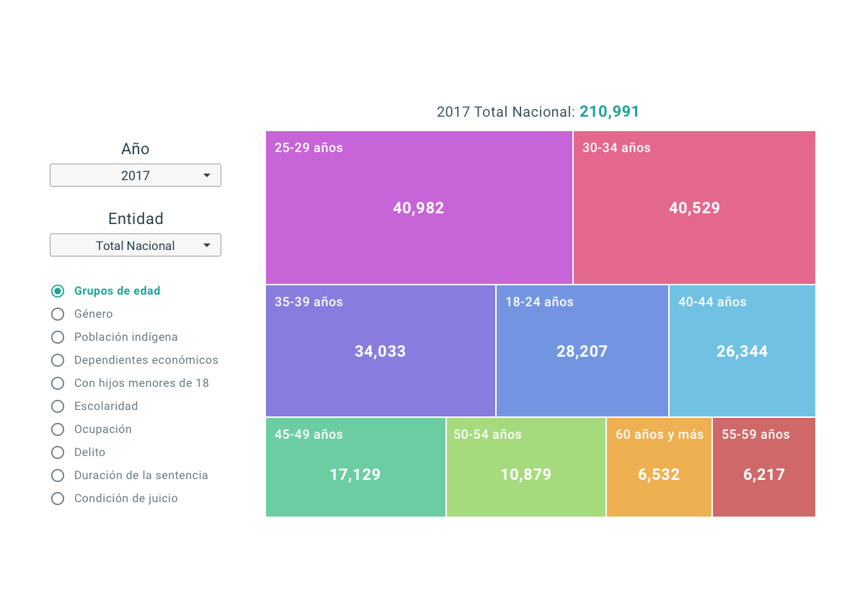The width and height of the screenshot is (865, 616).
Task: Switch to the Escolaridad radio option
Action: pyautogui.click(x=58, y=406)
